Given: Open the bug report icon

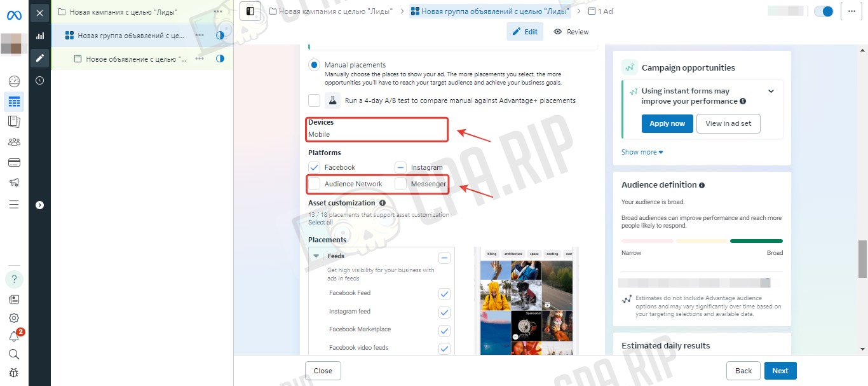Looking at the screenshot, I should 14,373.
